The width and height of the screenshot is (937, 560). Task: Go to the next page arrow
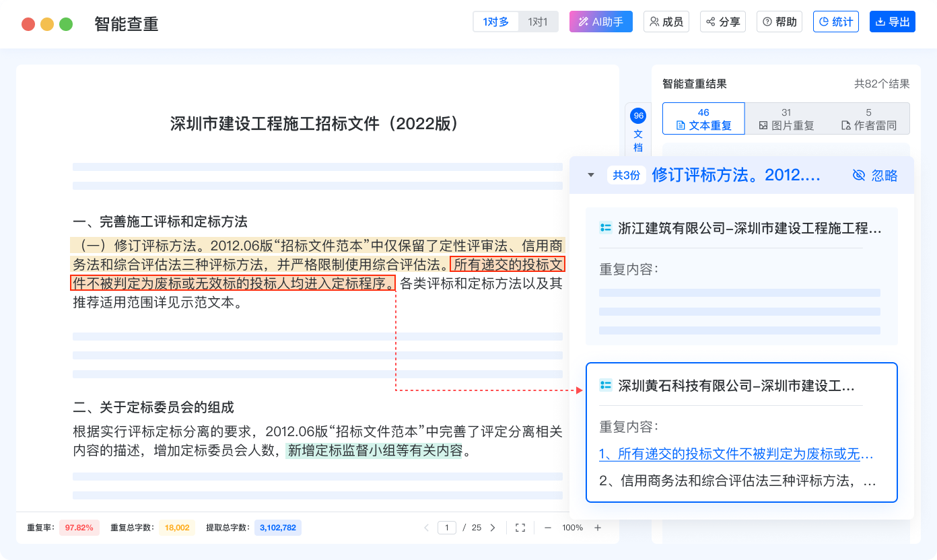pyautogui.click(x=493, y=528)
